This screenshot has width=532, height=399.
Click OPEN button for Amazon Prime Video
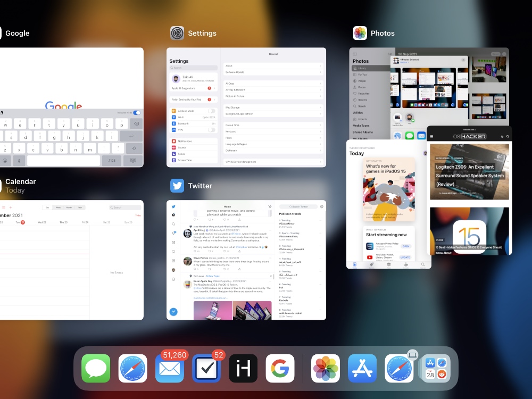[x=406, y=246]
